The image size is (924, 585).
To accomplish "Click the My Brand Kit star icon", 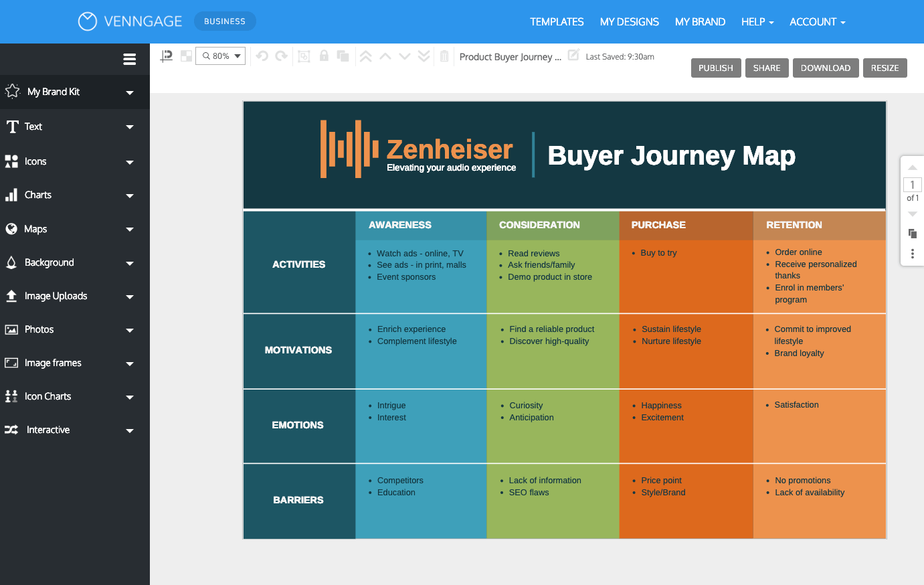I will click(12, 91).
